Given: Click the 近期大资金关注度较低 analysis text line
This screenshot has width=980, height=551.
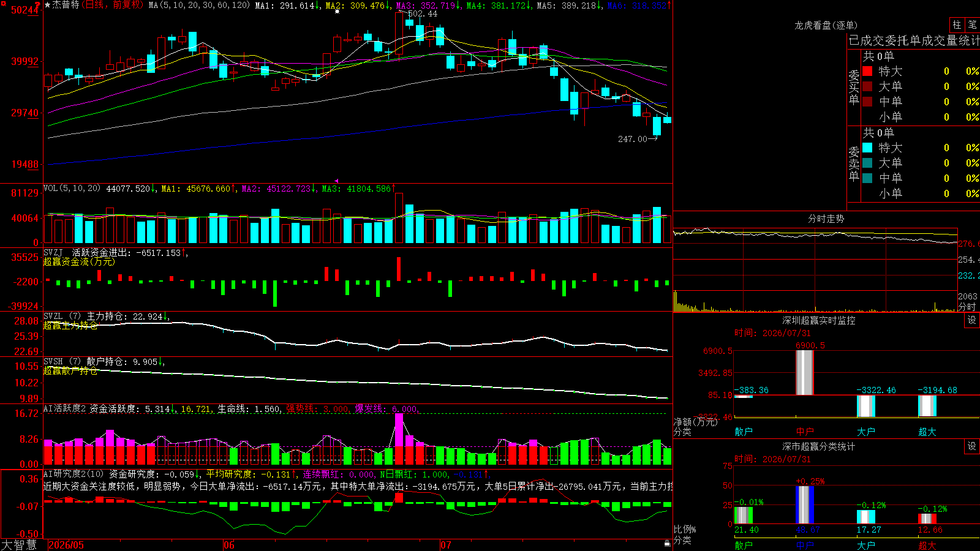Looking at the screenshot, I should tap(358, 486).
